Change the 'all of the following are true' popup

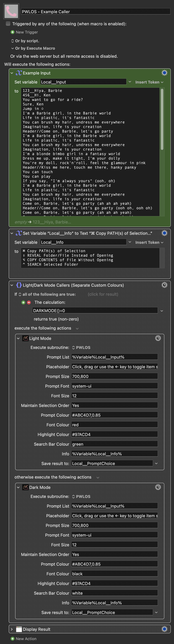pos(47,294)
